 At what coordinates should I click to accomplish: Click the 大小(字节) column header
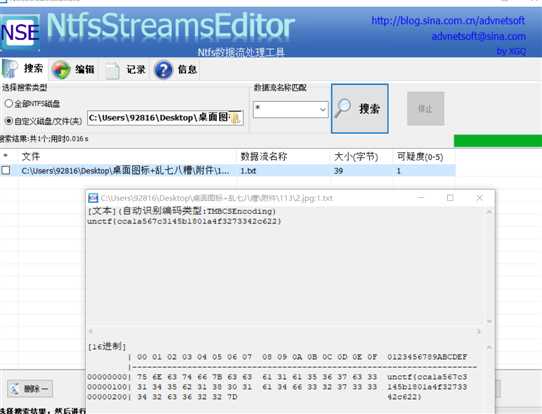(x=356, y=157)
